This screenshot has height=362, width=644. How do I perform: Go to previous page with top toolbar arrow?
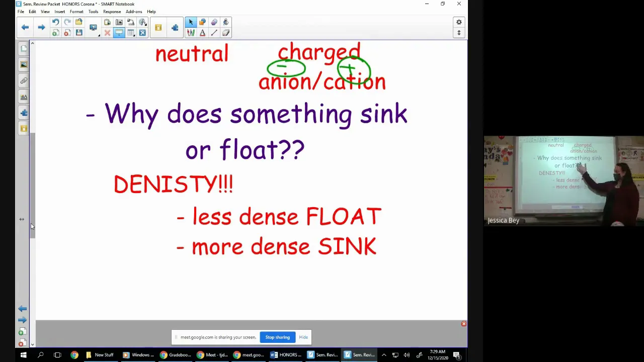(25, 28)
